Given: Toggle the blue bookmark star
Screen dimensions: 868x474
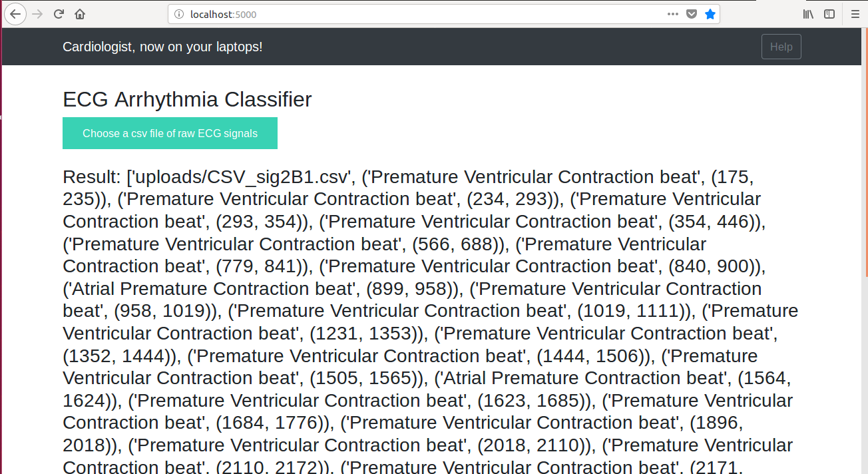Looking at the screenshot, I should tap(710, 14).
